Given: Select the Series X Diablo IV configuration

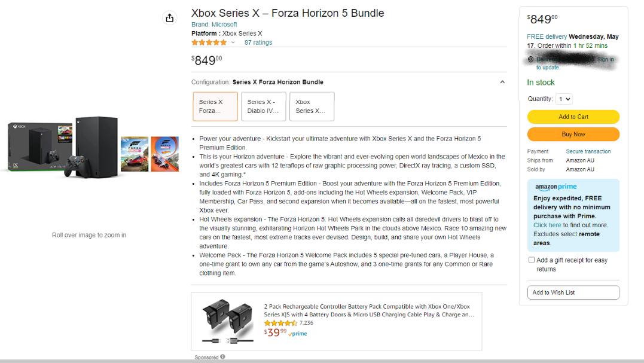Looking at the screenshot, I should pyautogui.click(x=263, y=106).
